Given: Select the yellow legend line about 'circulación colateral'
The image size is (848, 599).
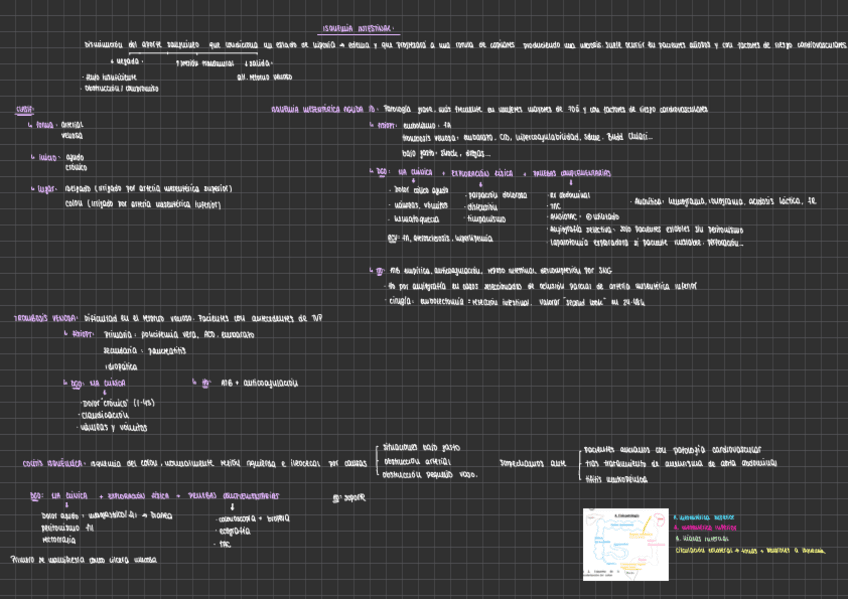Looking at the screenshot, I should click(750, 551).
